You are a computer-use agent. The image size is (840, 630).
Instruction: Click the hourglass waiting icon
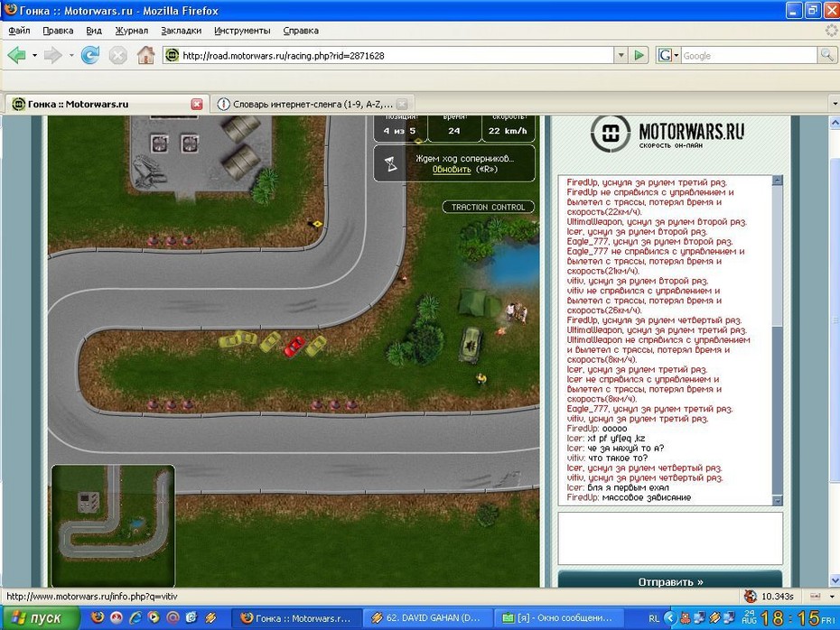pos(391,163)
